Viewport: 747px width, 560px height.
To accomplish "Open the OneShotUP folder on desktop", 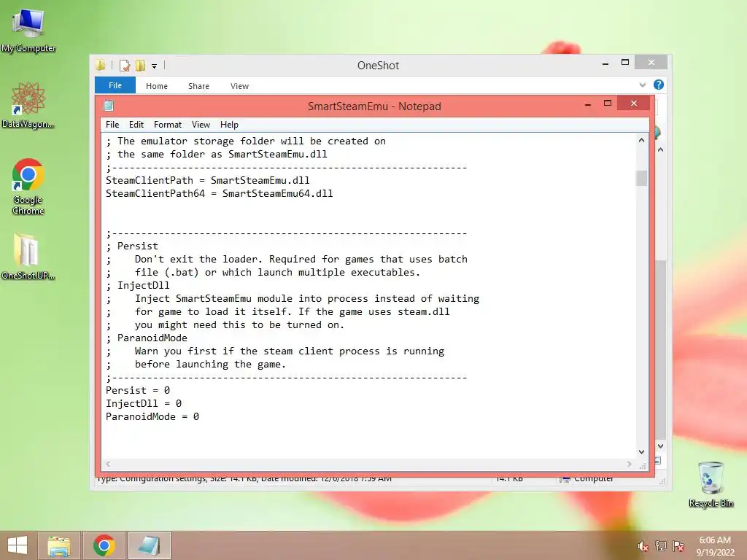I will pos(28,256).
